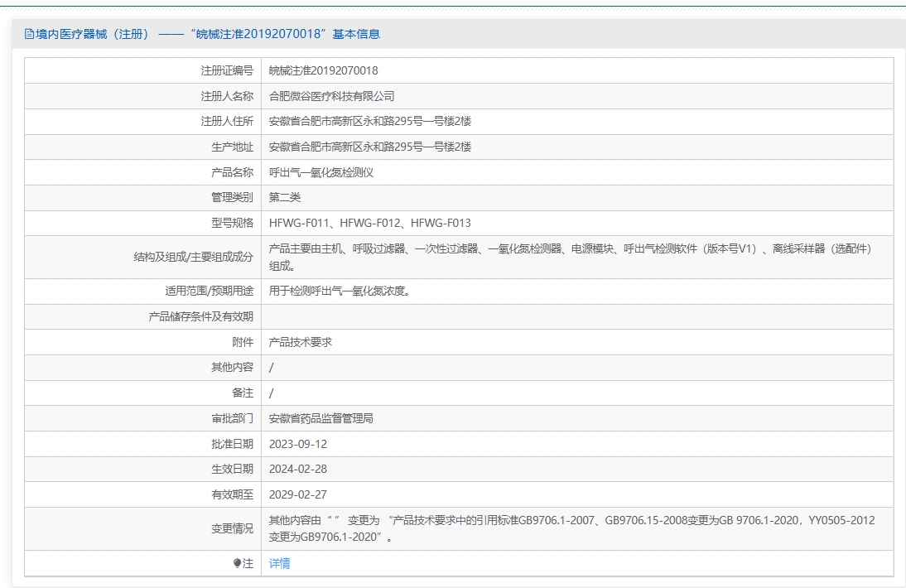
Task: Click the 变更情况 change description text
Action: 572,528
